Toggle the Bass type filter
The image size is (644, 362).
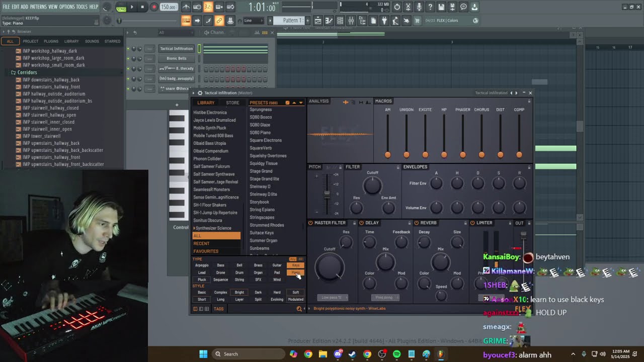click(x=220, y=265)
